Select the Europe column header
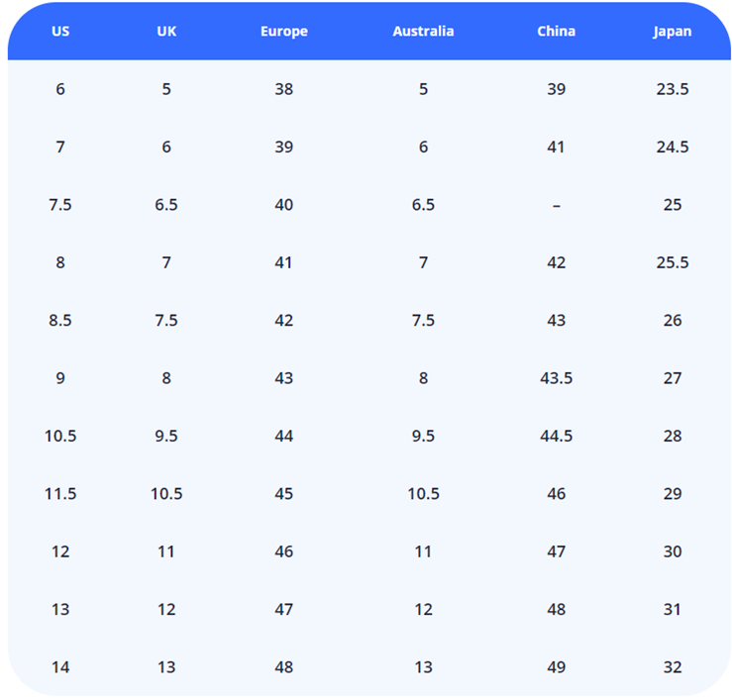Viewport: 732px width, 700px height. 284,31
